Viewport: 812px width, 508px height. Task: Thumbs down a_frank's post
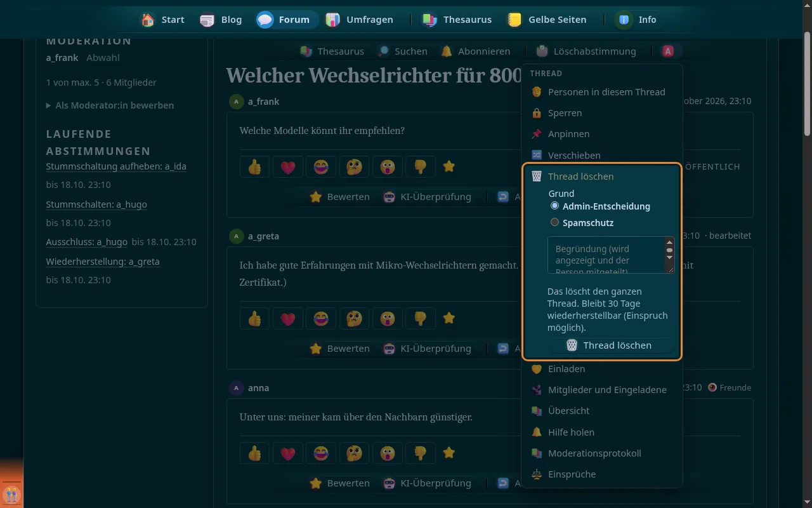(420, 166)
